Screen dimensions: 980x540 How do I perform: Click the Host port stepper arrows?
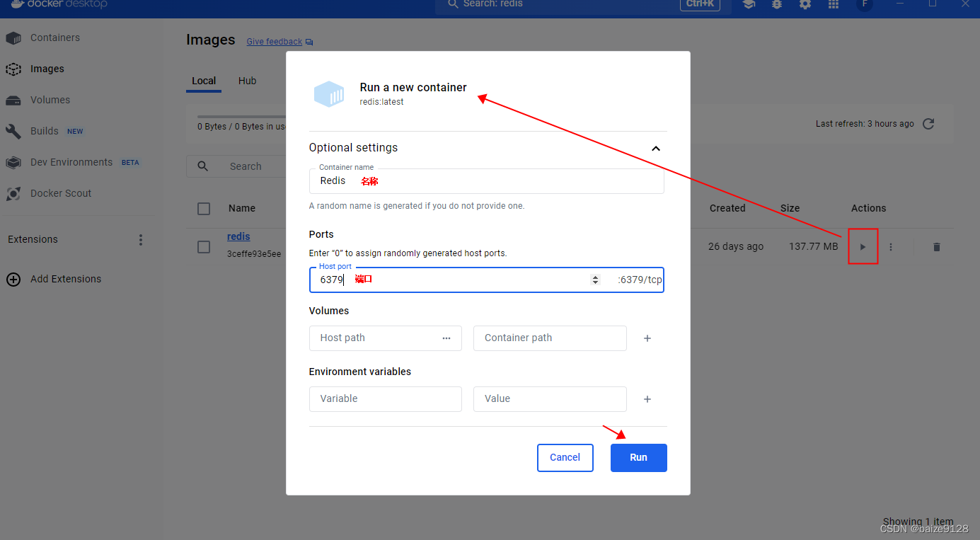tap(595, 280)
